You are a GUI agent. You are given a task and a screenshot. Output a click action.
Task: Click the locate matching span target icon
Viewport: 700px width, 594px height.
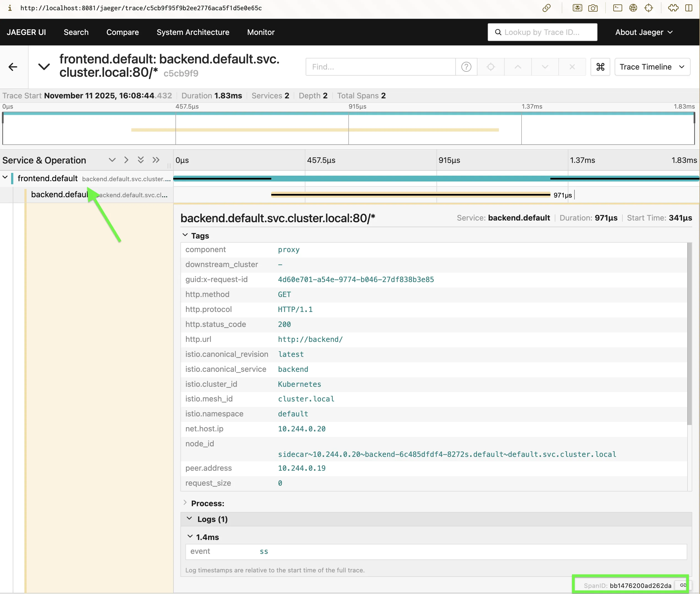490,67
